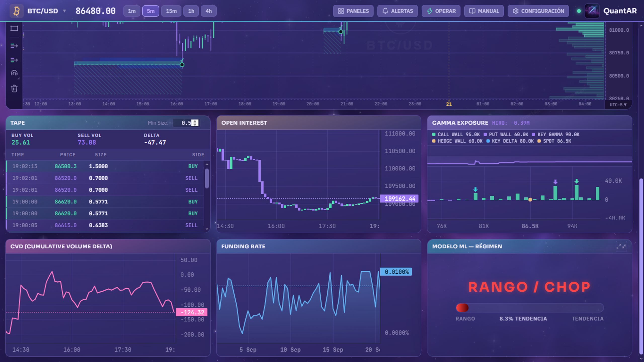Click the Rango/Tendencia regime slider

[530, 308]
